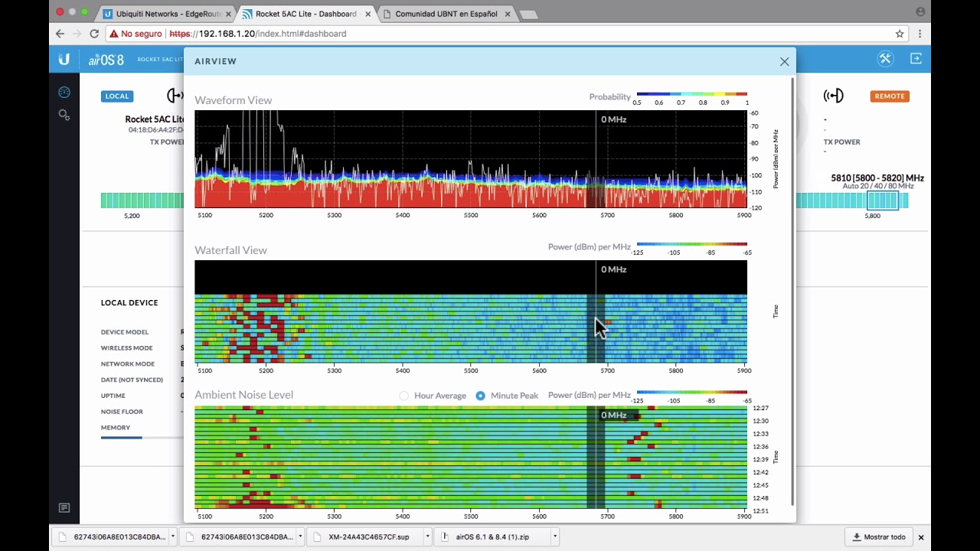
Task: Click the browser forward arrow
Action: tap(77, 34)
